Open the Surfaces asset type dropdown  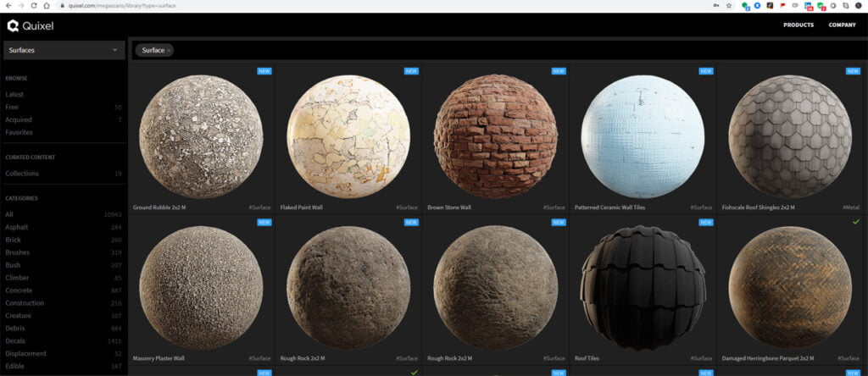tap(64, 50)
